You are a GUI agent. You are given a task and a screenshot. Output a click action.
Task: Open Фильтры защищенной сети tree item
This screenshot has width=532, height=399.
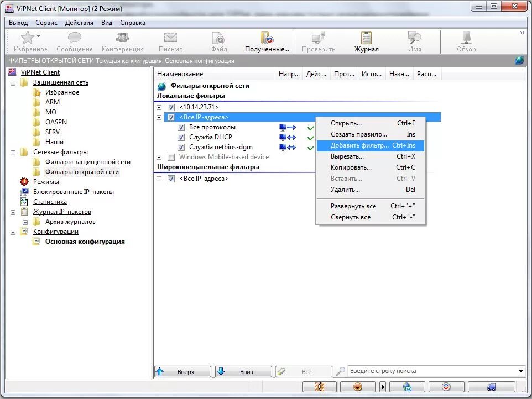pos(88,162)
